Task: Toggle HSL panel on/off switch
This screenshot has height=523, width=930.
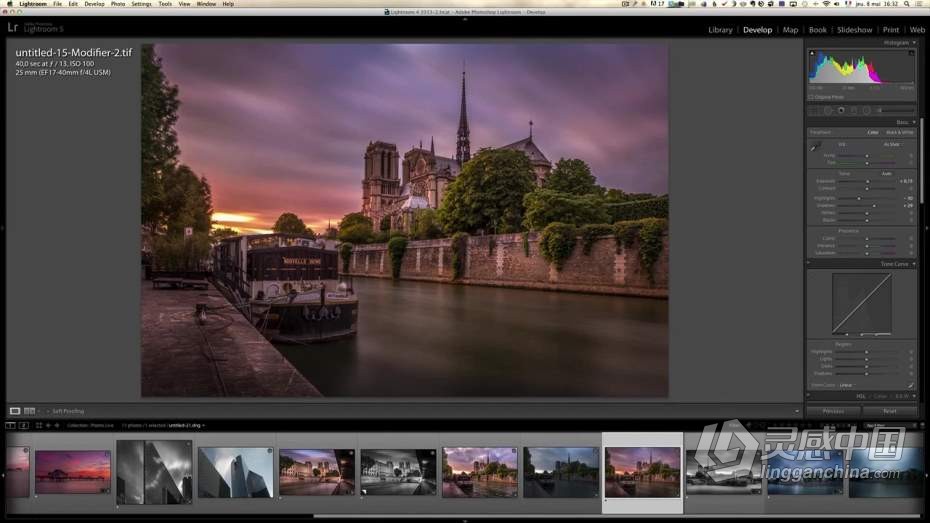Action: point(808,396)
